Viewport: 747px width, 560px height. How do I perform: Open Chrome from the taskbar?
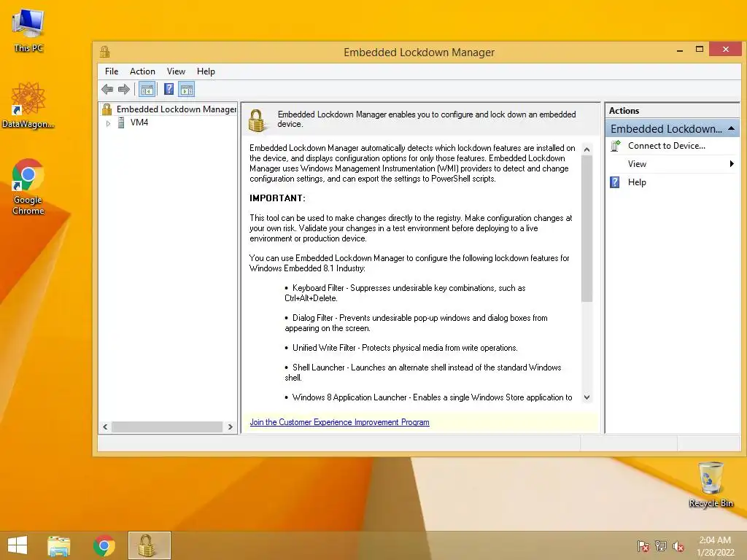pyautogui.click(x=104, y=545)
